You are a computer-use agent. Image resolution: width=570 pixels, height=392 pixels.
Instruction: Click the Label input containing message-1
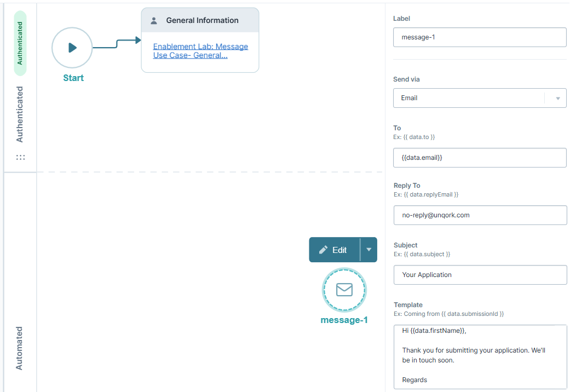coord(480,37)
